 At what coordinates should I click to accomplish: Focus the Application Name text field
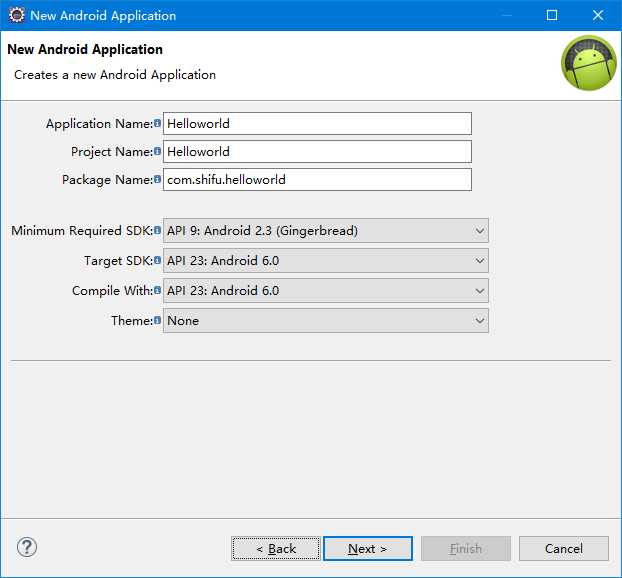[317, 123]
